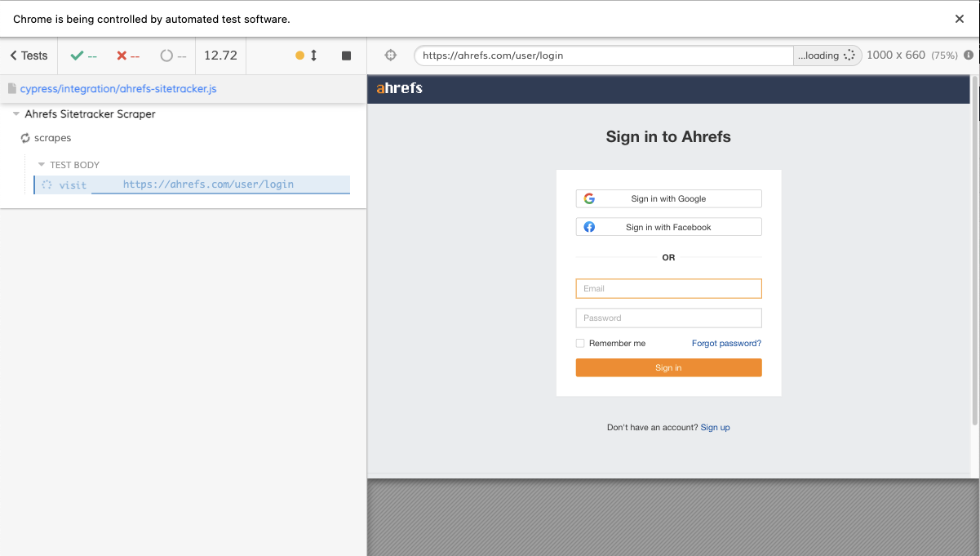Stop the running test with the square button
The width and height of the screenshot is (980, 556).
coord(346,56)
